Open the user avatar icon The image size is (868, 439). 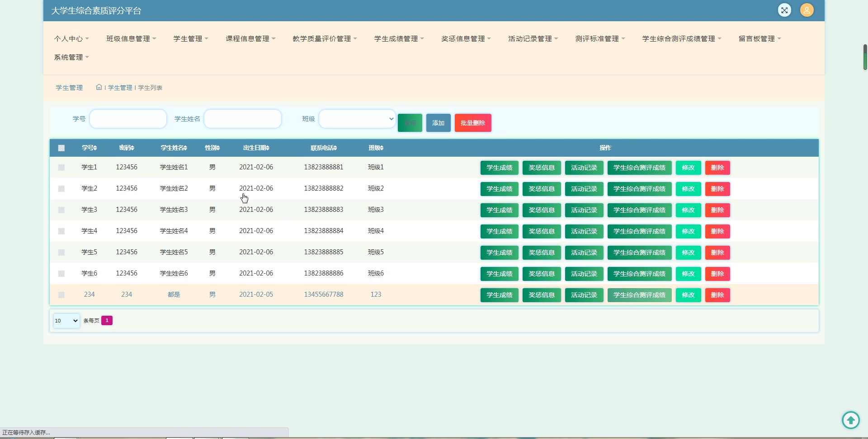tap(807, 10)
